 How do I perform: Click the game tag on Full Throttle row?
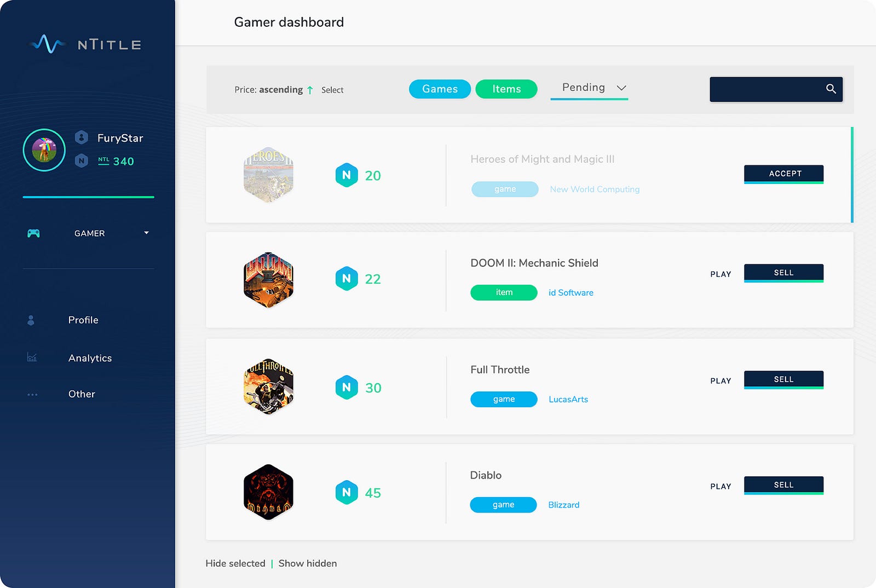click(x=504, y=399)
